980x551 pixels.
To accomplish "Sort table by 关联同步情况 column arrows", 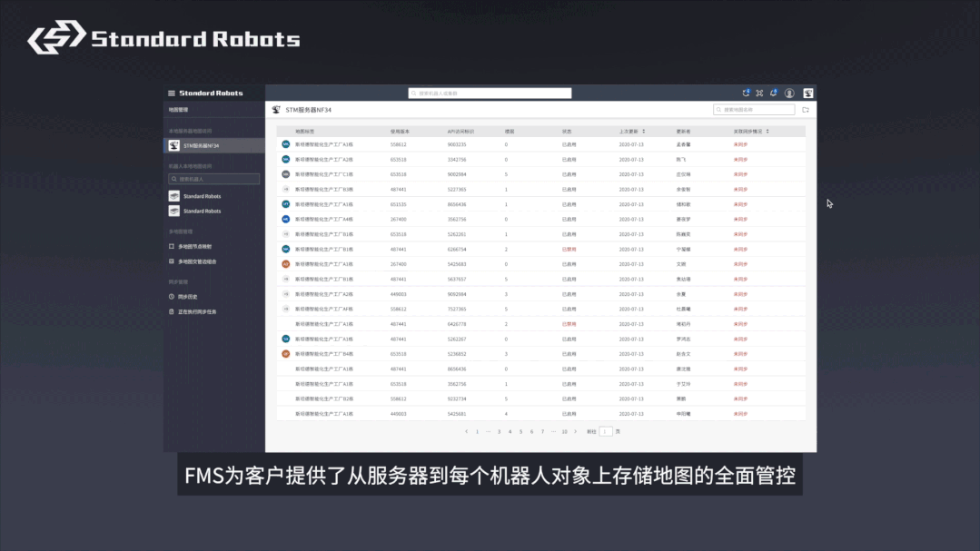I will [767, 132].
